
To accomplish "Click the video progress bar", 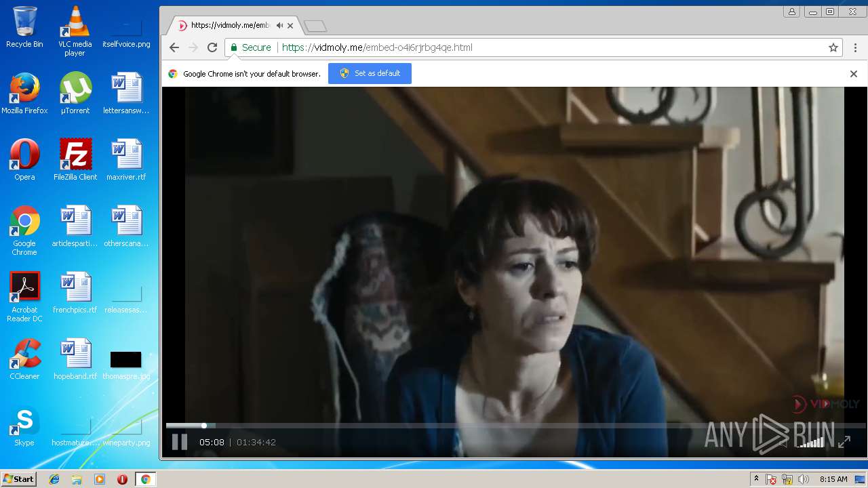I will click(515, 426).
